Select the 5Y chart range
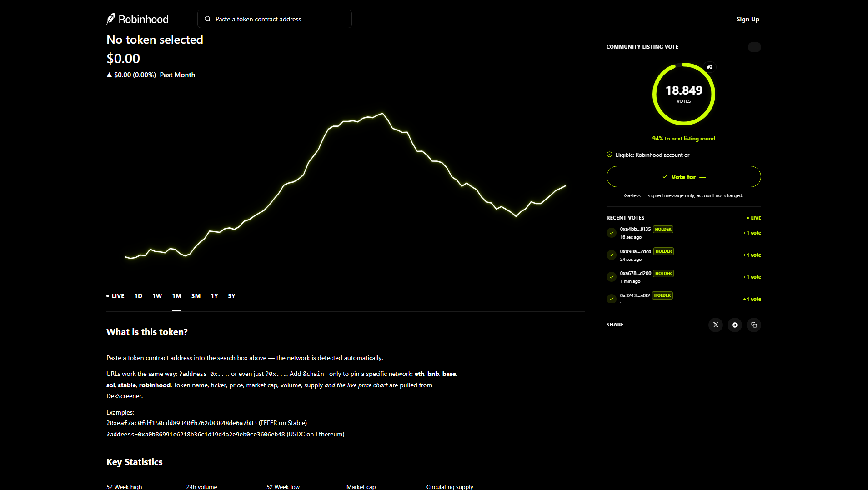 click(x=231, y=296)
